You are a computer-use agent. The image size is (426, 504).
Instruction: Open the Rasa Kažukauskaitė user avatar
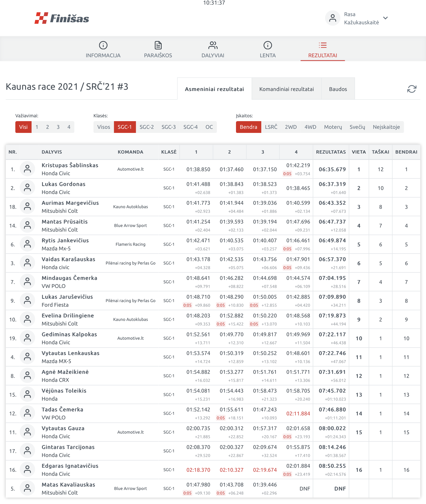[333, 18]
